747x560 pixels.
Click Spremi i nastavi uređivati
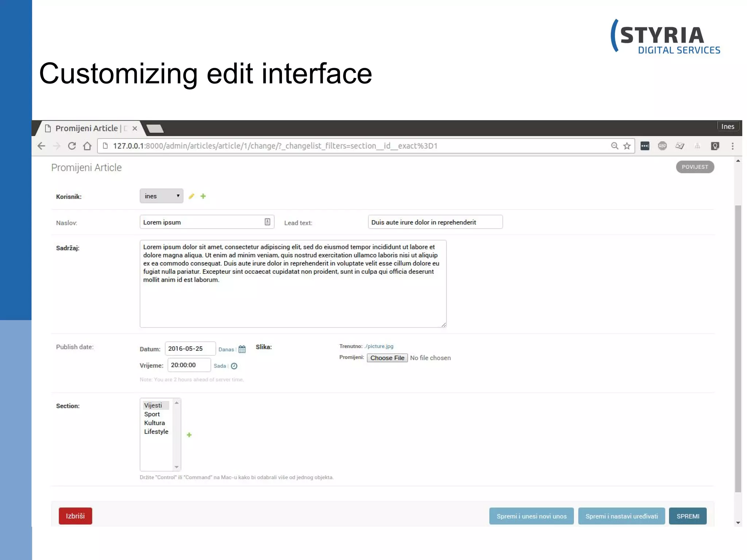(622, 516)
